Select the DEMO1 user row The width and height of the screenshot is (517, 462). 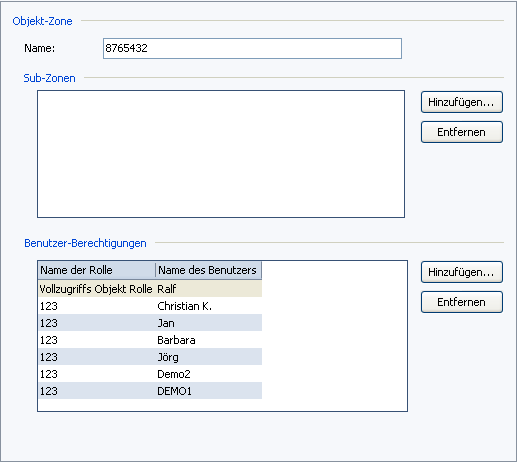click(x=150, y=391)
